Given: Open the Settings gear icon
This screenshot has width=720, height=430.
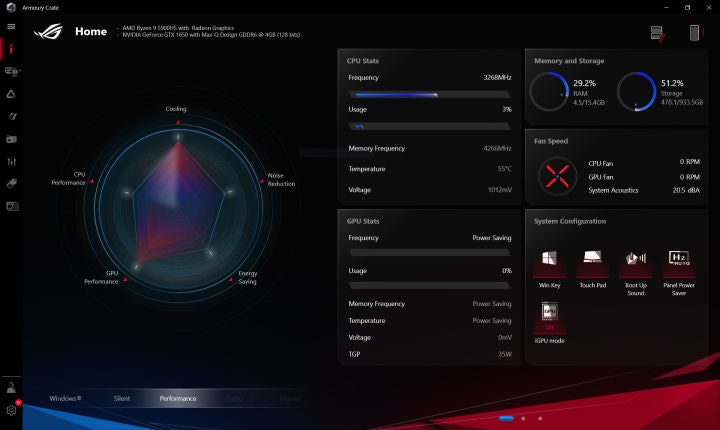Looking at the screenshot, I should click(x=11, y=410).
